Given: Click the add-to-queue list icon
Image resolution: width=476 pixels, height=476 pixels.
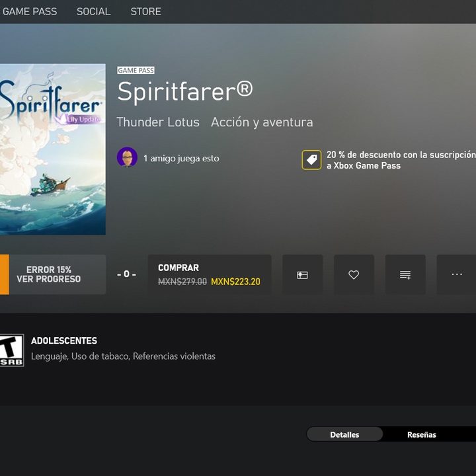Looking at the screenshot, I should point(405,274).
